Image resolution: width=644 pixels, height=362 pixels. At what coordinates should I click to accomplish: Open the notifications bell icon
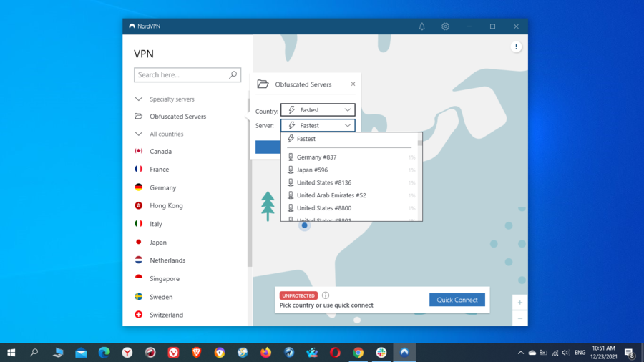(421, 26)
